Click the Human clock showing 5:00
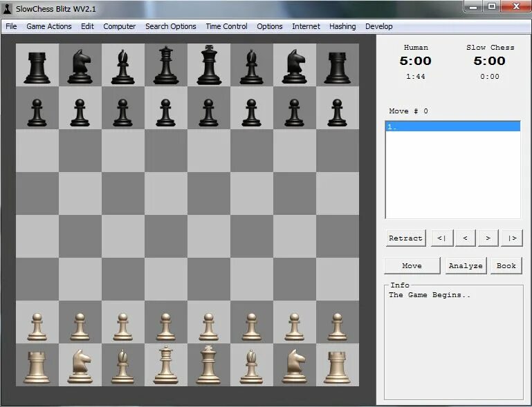Screen dimensions: 532x407 [x=415, y=61]
